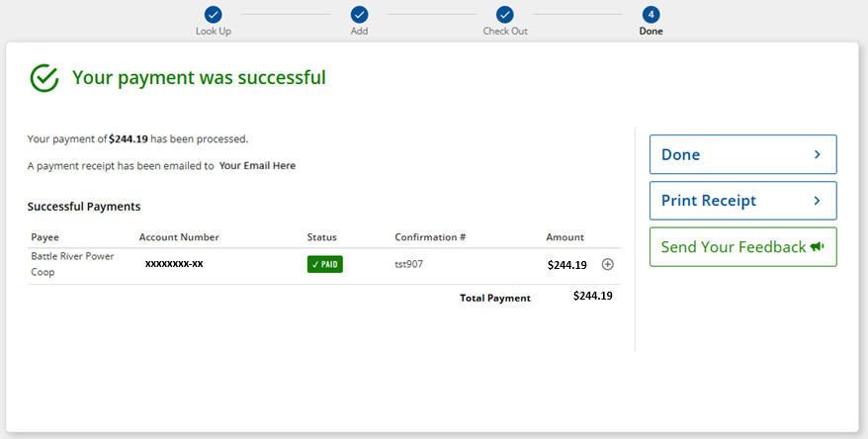Click the $244.19 total payment value
Viewport: 868px width, 439px height.
592,297
